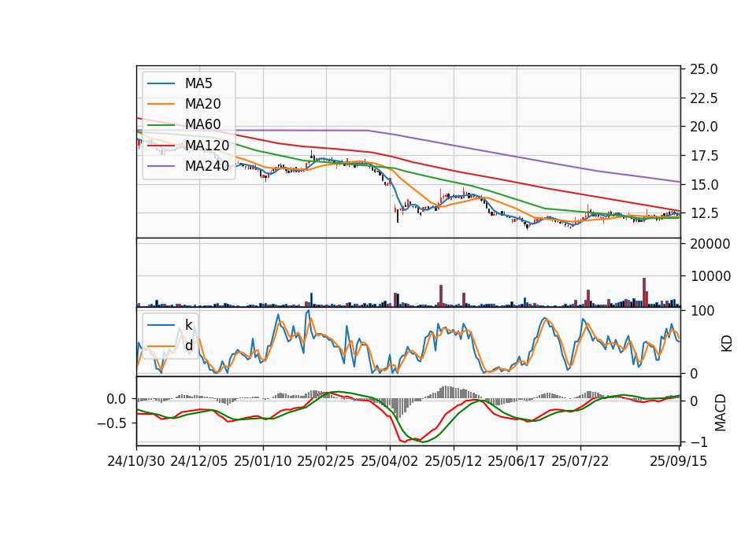Screen dimensions: 756x543
Task: Click the 22.5 price axis label
Action: pos(704,98)
